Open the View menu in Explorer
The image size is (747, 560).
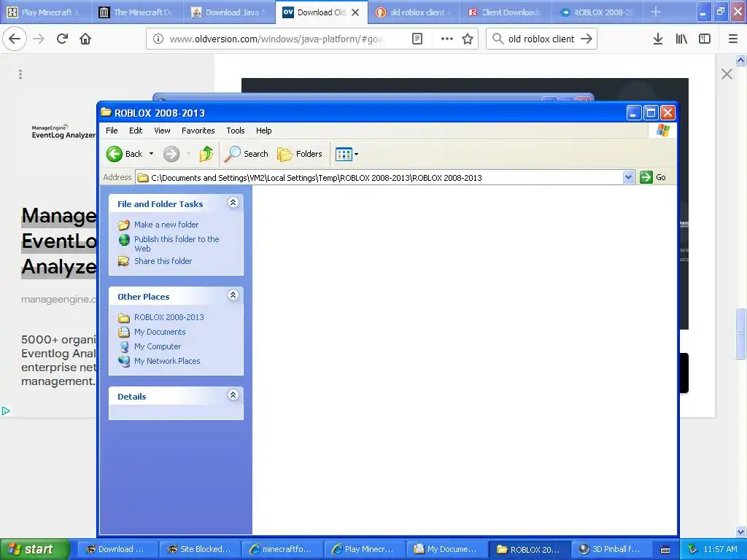coord(162,131)
